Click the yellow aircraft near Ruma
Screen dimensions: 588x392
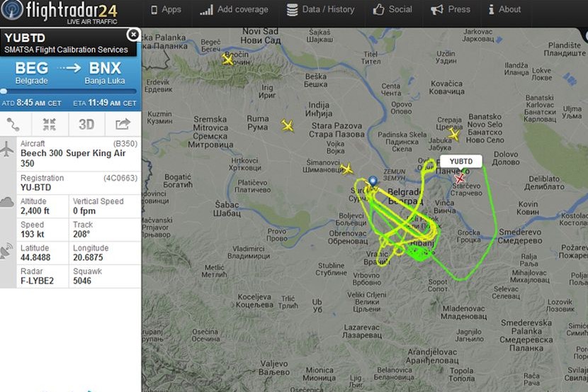pos(287,125)
